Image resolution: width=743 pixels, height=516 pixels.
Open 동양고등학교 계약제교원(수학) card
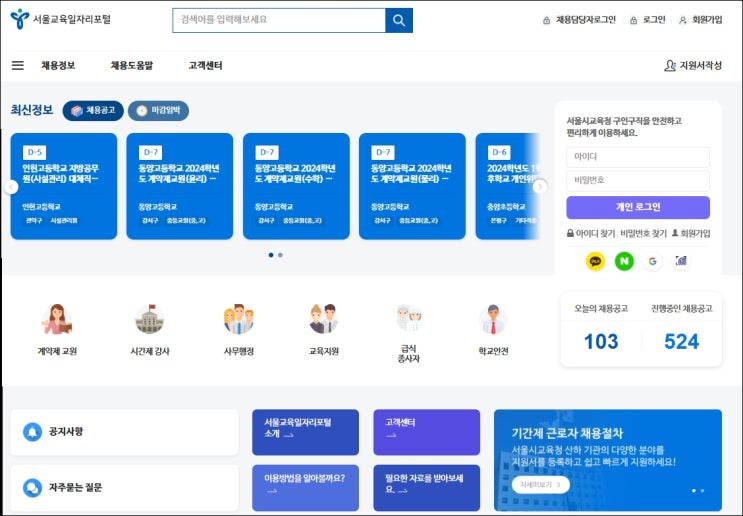296,186
